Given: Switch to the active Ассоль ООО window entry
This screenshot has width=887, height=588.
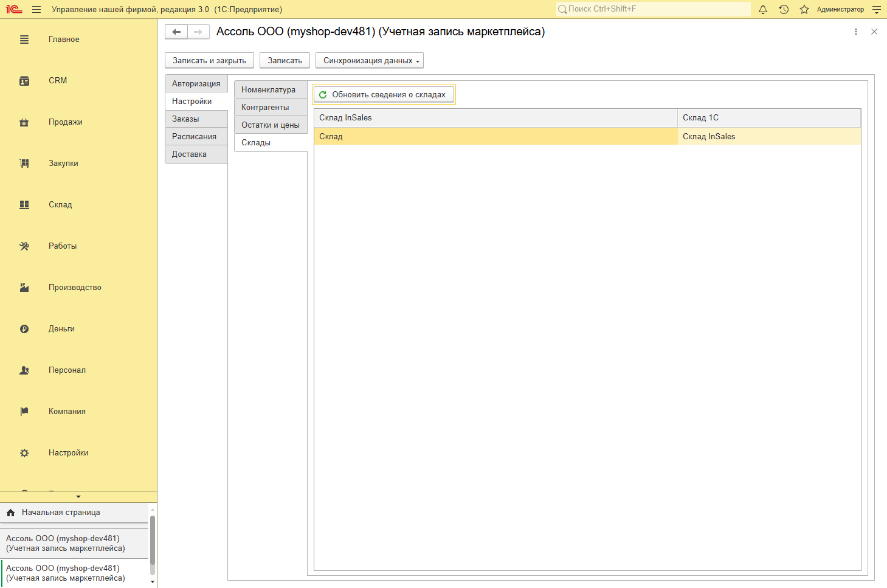Looking at the screenshot, I should [x=74, y=573].
